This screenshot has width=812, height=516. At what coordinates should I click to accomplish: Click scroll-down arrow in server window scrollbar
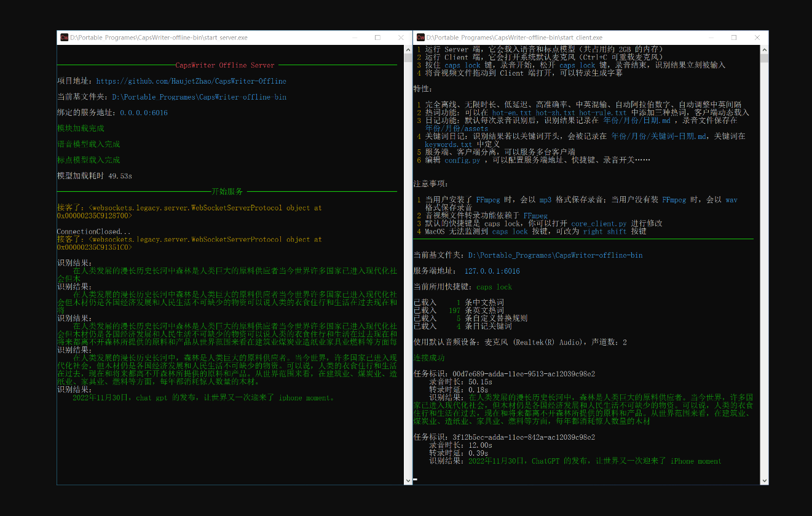[408, 480]
